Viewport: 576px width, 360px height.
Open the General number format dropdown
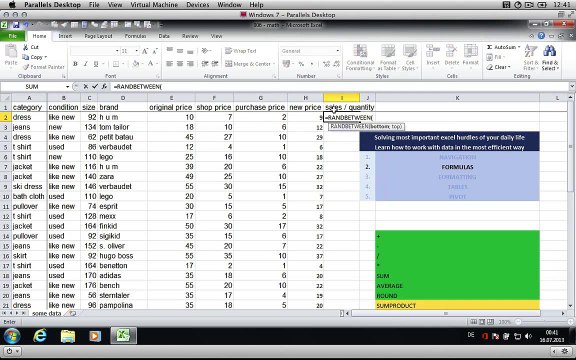337,51
